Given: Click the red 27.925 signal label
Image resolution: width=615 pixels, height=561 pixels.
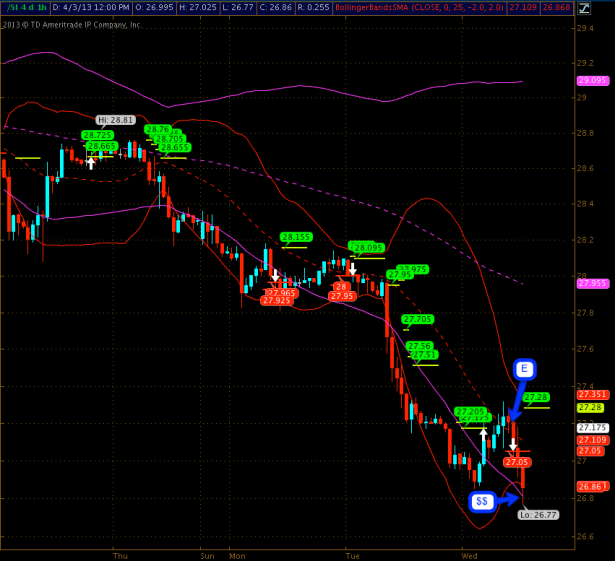Looking at the screenshot, I should pos(277,300).
